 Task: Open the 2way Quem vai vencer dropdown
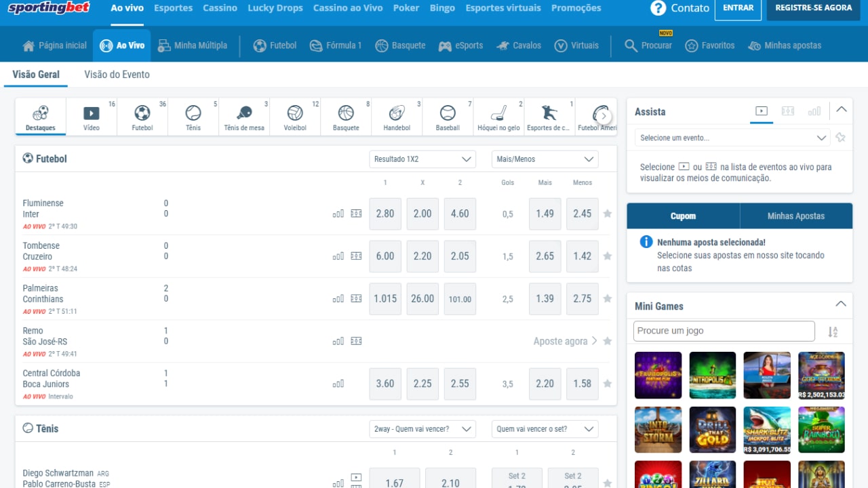click(422, 429)
